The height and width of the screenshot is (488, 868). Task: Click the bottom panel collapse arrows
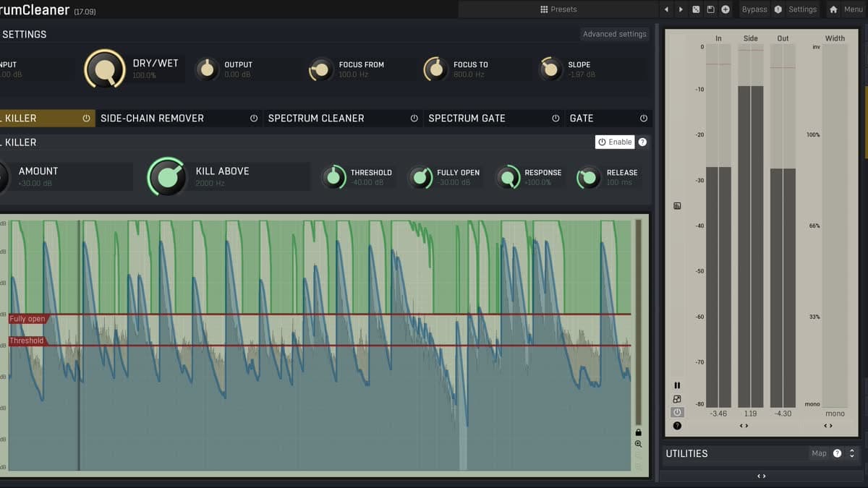tap(762, 476)
